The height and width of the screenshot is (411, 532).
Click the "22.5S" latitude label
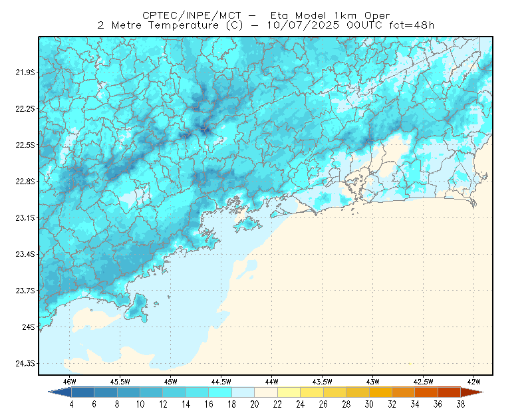pyautogui.click(x=25, y=145)
